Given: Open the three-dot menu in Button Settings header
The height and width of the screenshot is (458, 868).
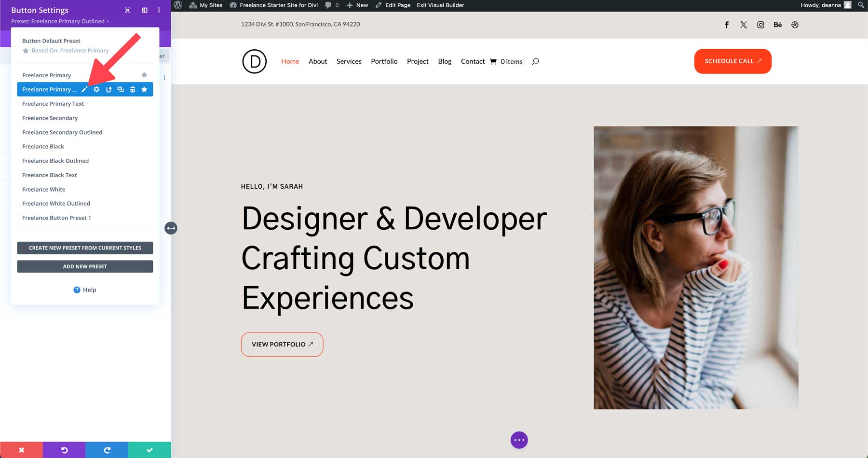Looking at the screenshot, I should (159, 10).
